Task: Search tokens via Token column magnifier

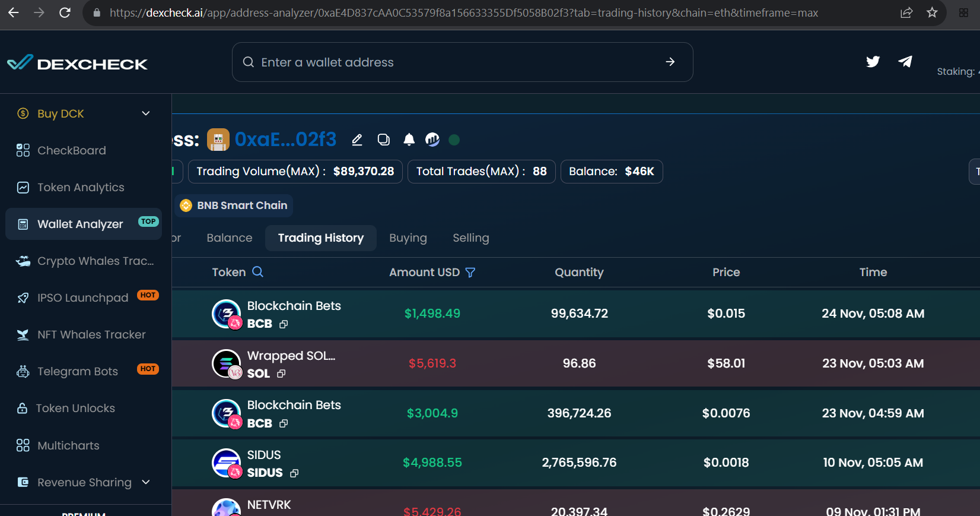Action: (257, 271)
